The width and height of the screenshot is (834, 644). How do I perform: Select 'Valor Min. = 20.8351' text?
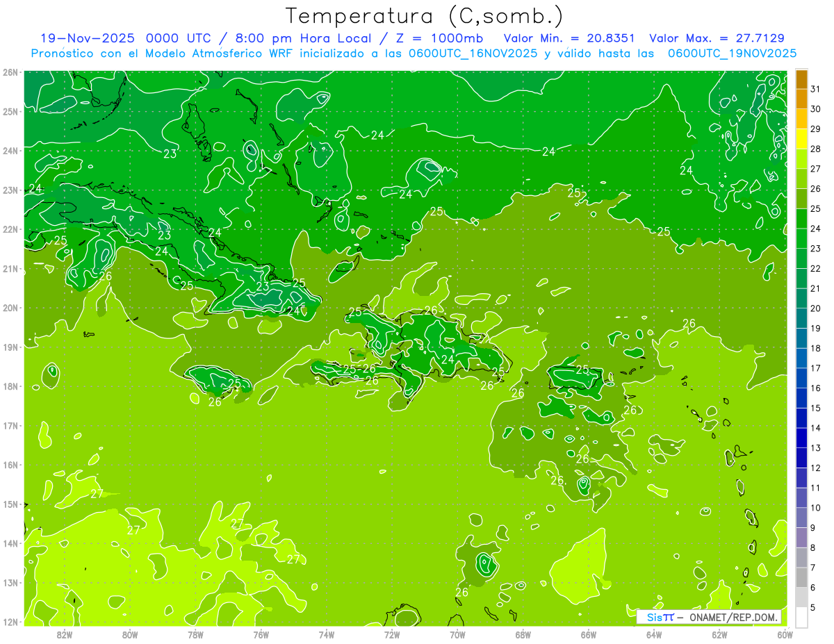(569, 38)
